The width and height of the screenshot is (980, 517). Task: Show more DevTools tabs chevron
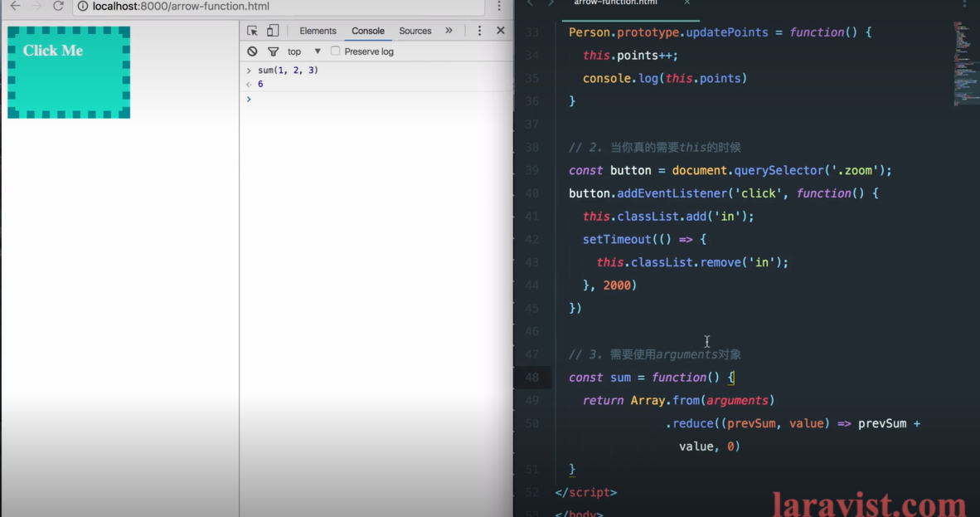pos(449,31)
